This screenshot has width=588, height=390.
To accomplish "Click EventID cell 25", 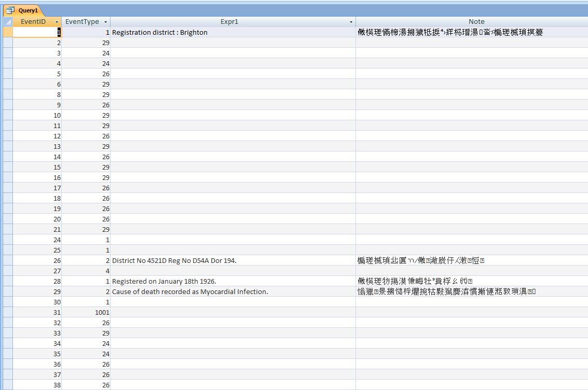I will (x=37, y=250).
